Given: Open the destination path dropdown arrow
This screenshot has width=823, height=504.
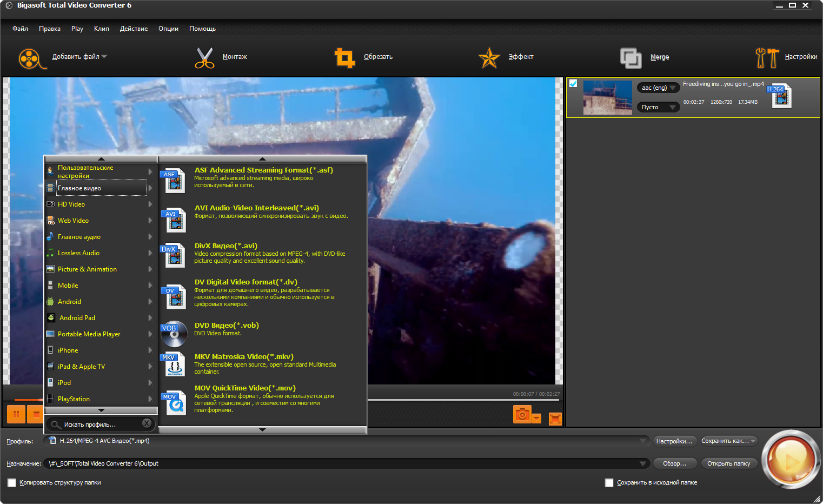Looking at the screenshot, I should pyautogui.click(x=642, y=463).
